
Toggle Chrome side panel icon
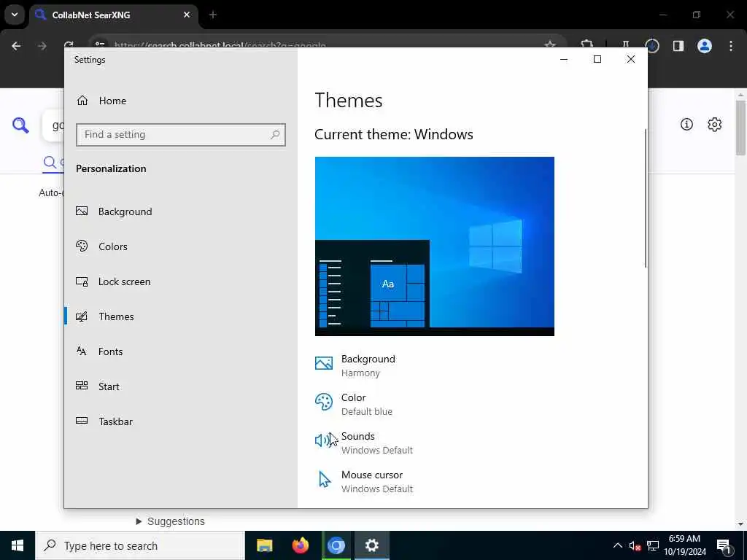click(678, 46)
